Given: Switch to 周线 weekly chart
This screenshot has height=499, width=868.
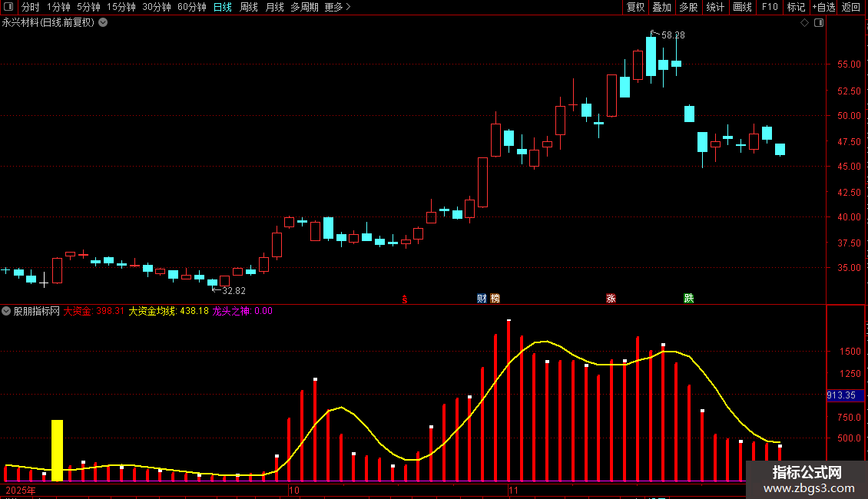Looking at the screenshot, I should [249, 7].
